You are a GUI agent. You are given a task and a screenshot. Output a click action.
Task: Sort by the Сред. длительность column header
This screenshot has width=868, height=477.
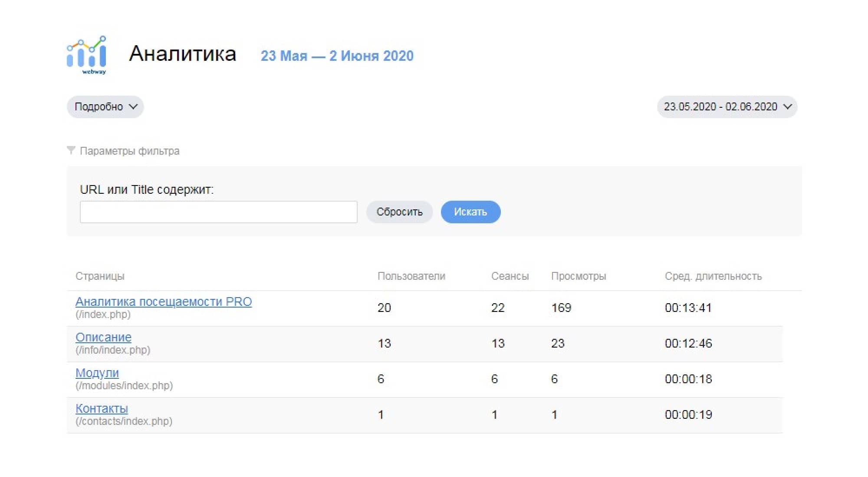click(x=713, y=276)
